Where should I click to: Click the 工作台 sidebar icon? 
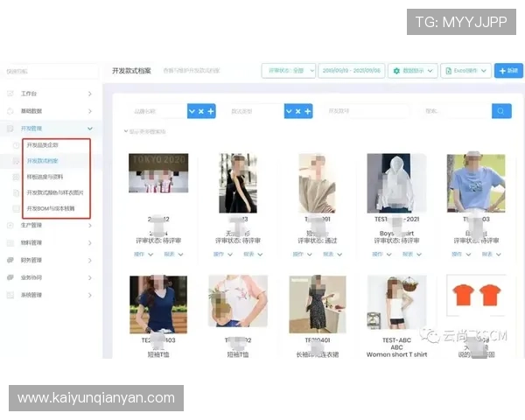[10, 94]
